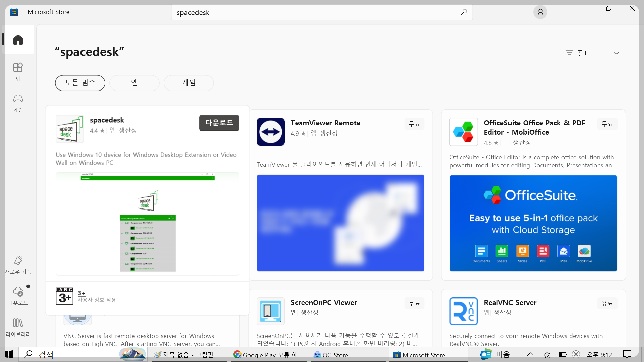The height and width of the screenshot is (362, 644).
Task: Click the OfficeSuite promotional banner thumbnail
Action: pyautogui.click(x=533, y=223)
